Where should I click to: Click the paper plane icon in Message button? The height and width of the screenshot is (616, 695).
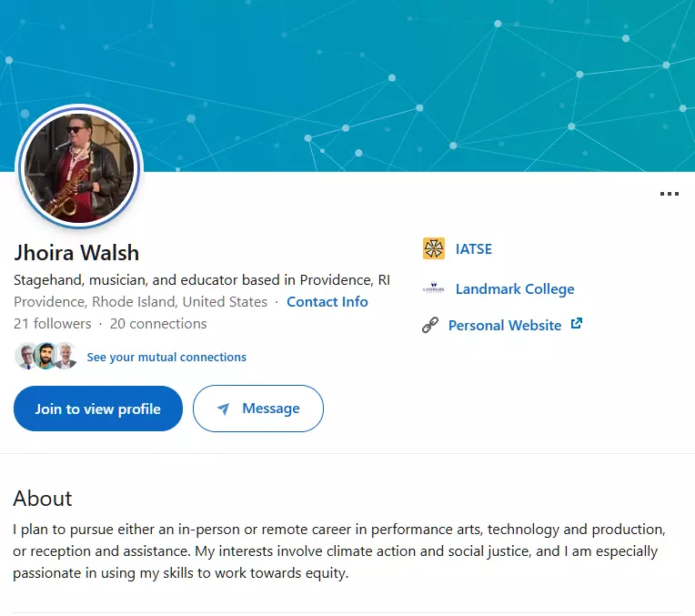(x=223, y=409)
